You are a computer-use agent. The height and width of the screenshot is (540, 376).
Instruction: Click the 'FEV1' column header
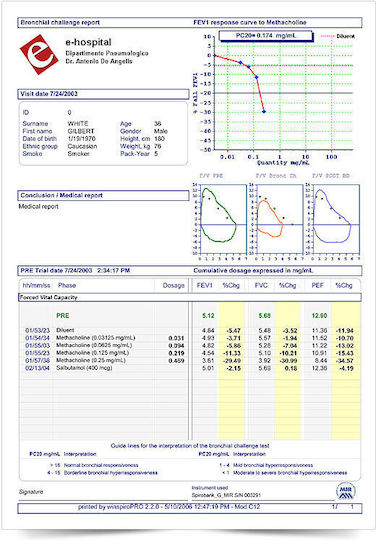(x=205, y=285)
